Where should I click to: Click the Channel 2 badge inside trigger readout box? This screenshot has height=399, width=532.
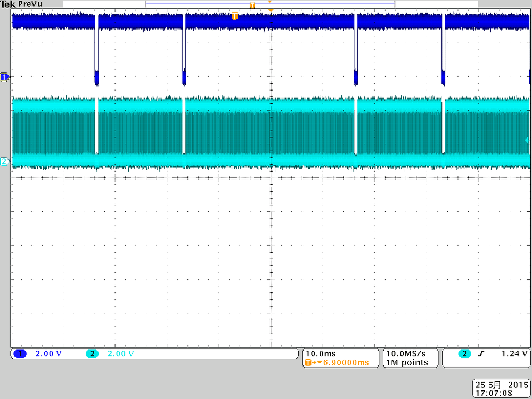pyautogui.click(x=464, y=353)
